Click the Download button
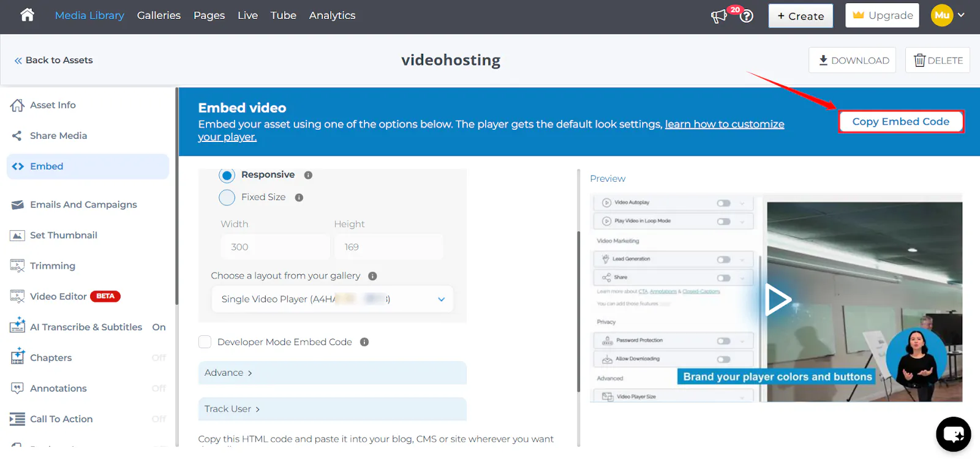 [853, 60]
